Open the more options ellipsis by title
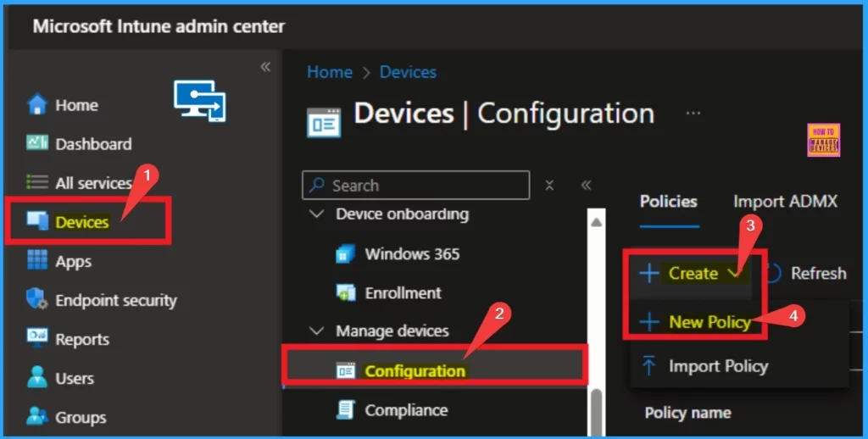This screenshot has height=439, width=868. click(x=693, y=114)
